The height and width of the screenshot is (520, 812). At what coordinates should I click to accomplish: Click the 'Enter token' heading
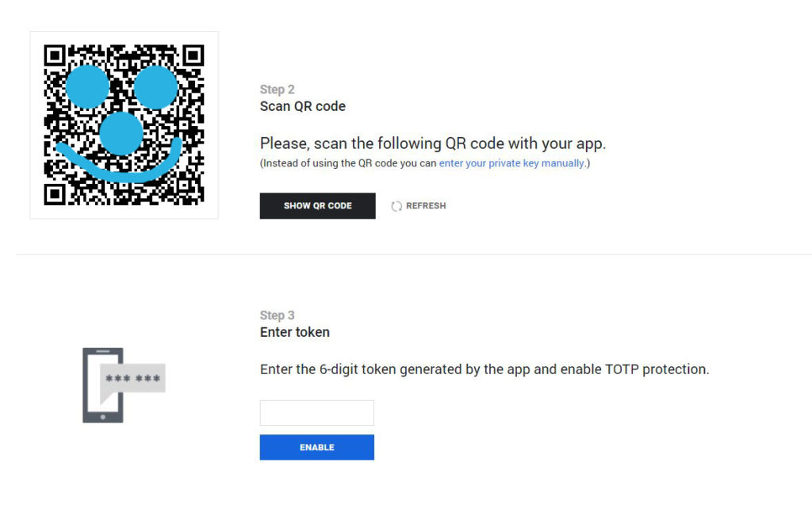[x=295, y=332]
